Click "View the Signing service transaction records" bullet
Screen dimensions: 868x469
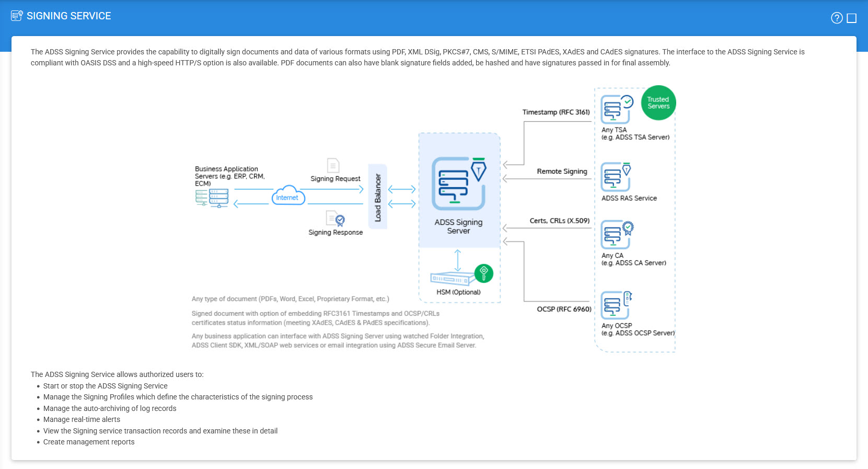[160, 431]
